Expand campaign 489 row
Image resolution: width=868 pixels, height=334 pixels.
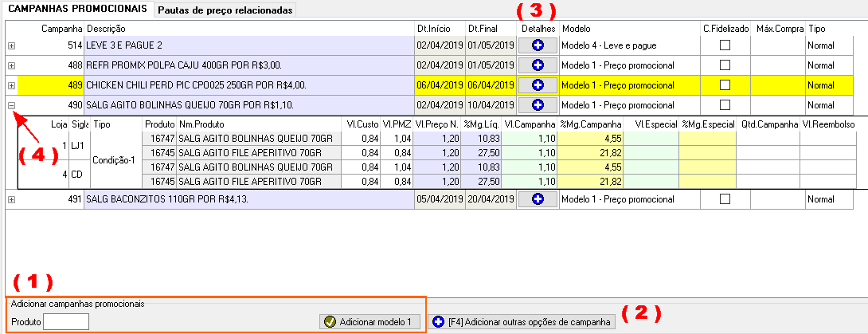click(12, 85)
